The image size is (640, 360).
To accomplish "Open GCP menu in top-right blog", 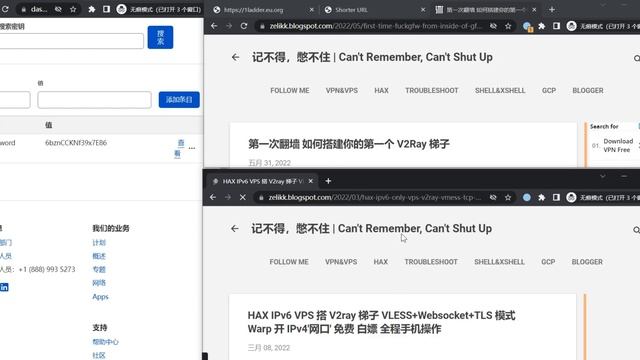I will (549, 91).
